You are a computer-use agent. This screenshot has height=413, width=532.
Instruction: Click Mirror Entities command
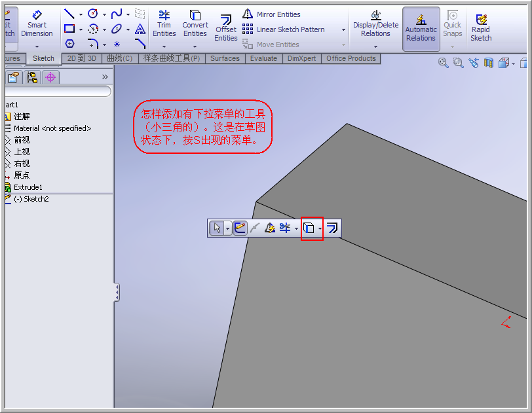tap(271, 14)
